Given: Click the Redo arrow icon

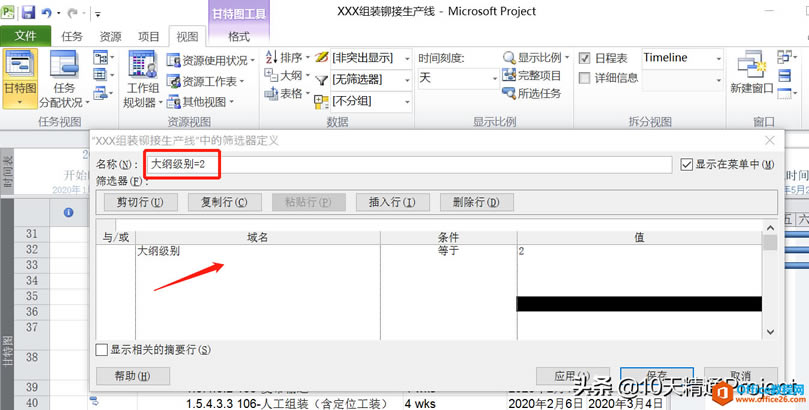Looking at the screenshot, I should coord(72,13).
